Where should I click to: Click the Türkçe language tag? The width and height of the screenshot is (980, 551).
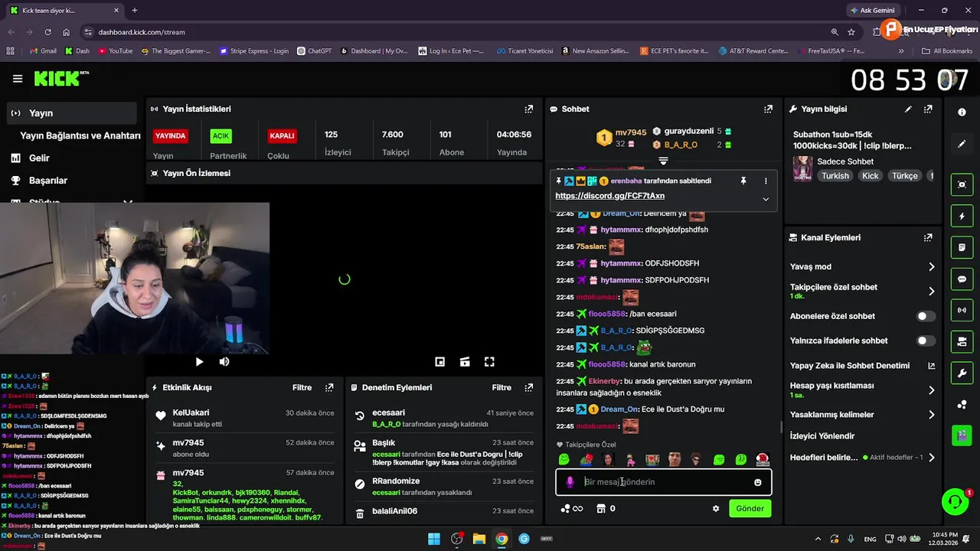click(904, 176)
